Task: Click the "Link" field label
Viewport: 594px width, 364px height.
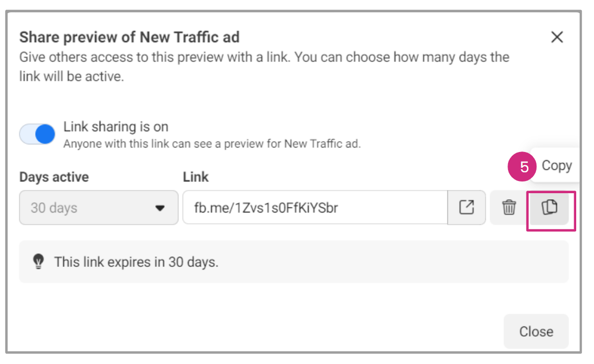Action: click(196, 177)
